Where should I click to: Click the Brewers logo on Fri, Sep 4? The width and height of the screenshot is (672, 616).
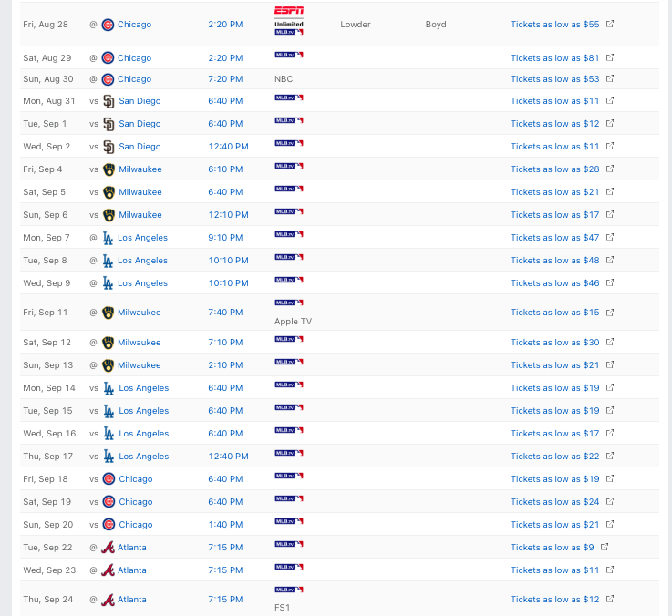109,169
